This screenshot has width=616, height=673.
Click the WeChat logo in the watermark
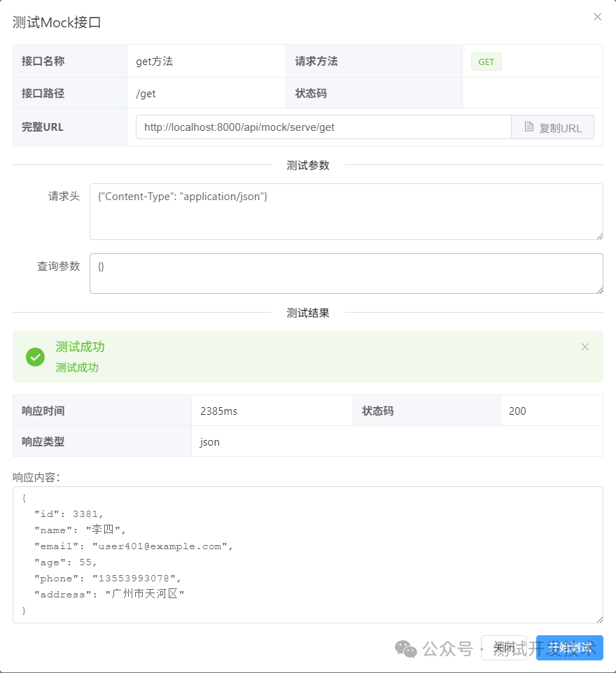pyautogui.click(x=405, y=648)
